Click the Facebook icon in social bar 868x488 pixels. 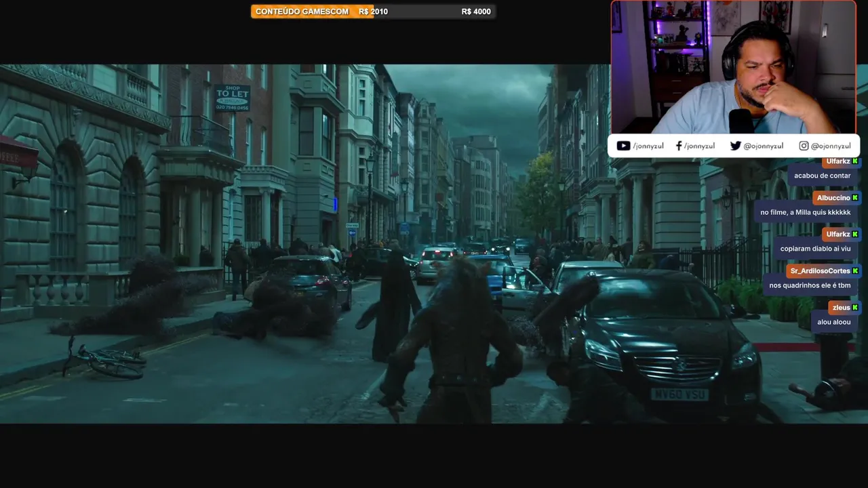679,146
